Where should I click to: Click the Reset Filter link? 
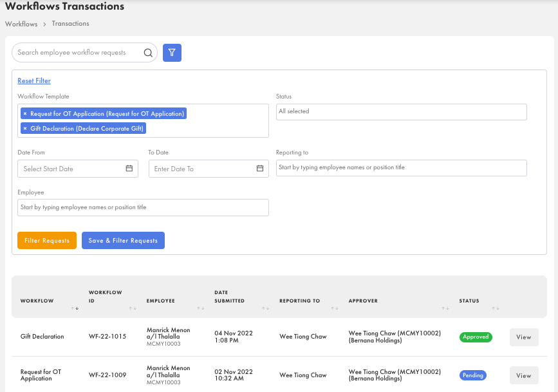33,80
